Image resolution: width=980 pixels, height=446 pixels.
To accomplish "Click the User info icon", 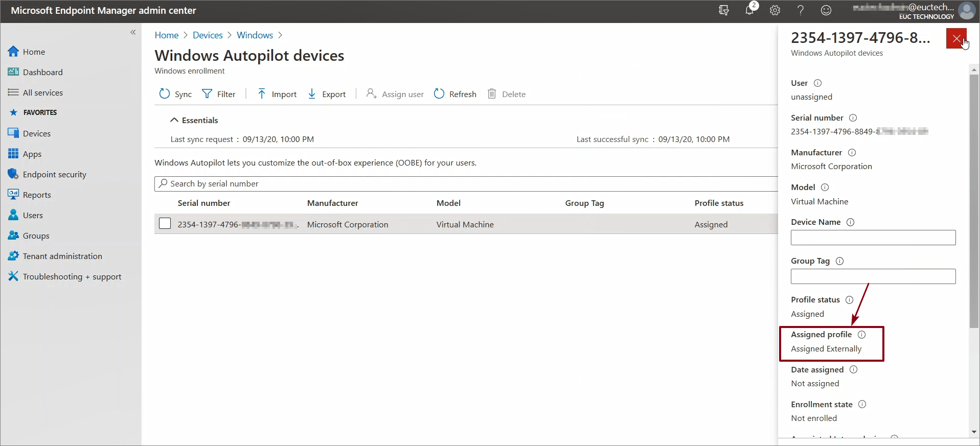I will 817,83.
